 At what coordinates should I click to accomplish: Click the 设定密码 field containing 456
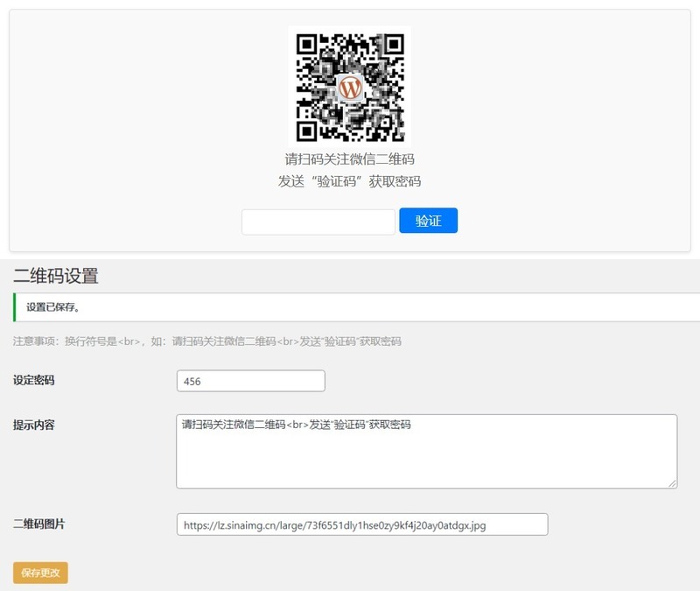(x=250, y=381)
